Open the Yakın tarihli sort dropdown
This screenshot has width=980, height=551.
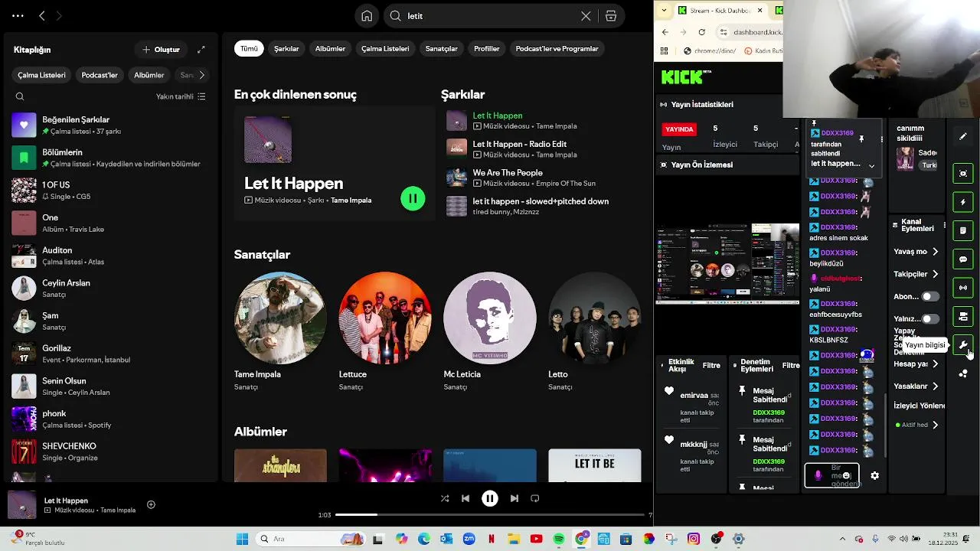pyautogui.click(x=181, y=96)
